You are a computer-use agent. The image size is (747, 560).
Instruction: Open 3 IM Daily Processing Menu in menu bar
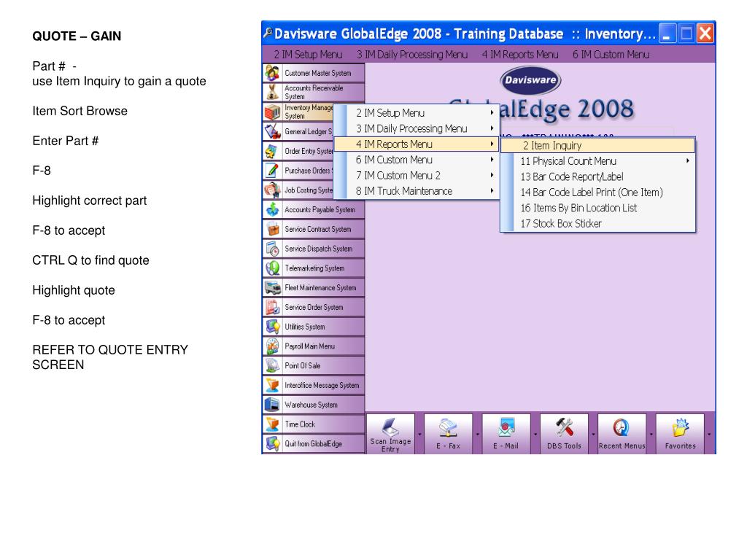[412, 55]
